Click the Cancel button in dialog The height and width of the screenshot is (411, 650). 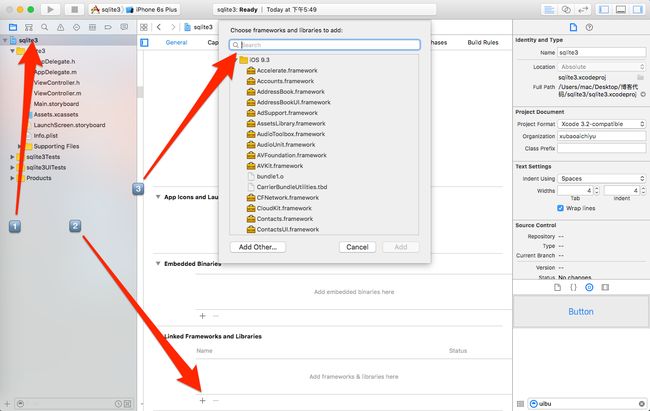pyautogui.click(x=357, y=247)
